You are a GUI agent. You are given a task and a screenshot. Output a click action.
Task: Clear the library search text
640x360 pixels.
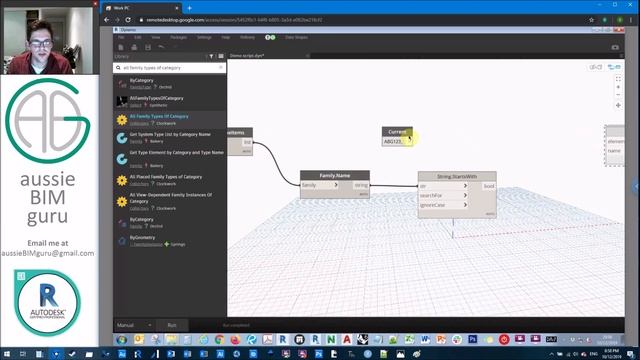(221, 68)
